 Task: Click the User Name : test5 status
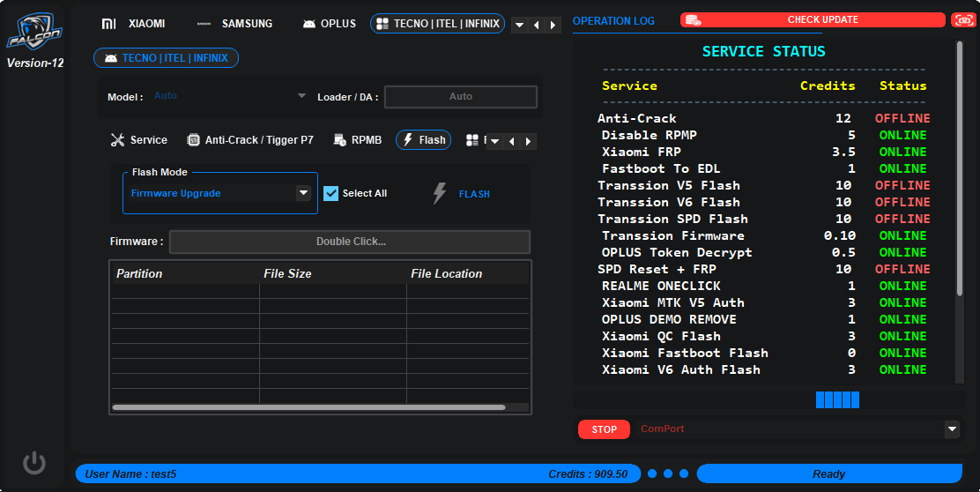(x=130, y=473)
